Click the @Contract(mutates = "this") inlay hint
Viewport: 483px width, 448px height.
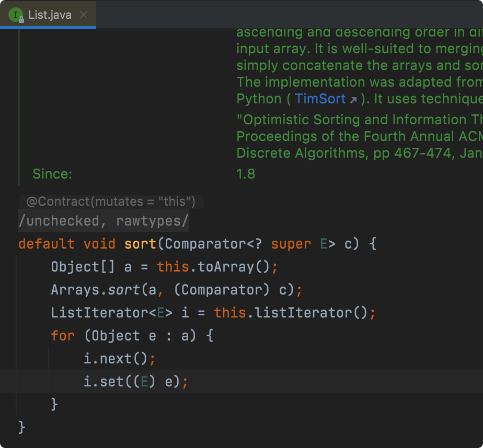tap(111, 202)
